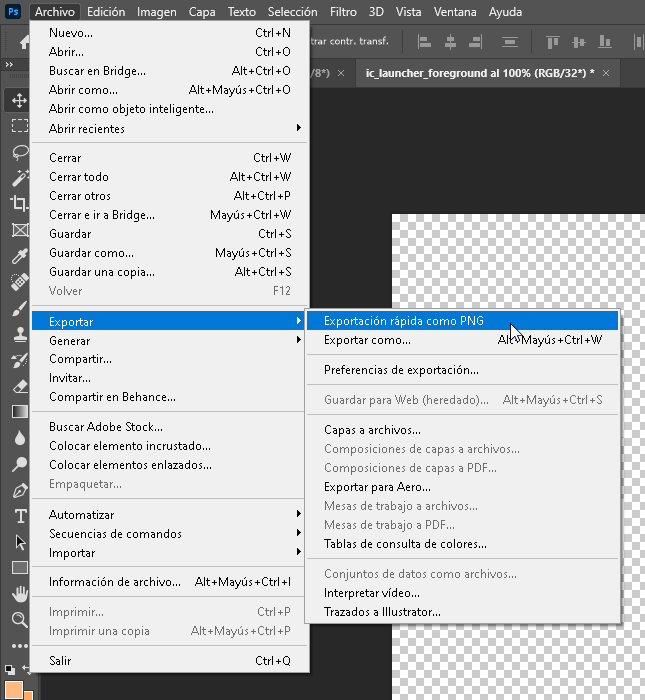Expand the Automatizar submenu
Viewport: 645px width, 700px height.
(170, 515)
